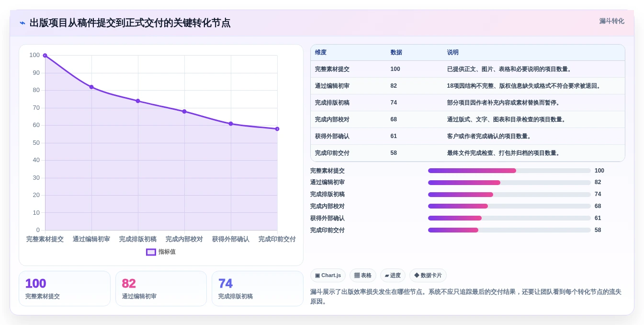
Task: Click the 进度 tag chip
Action: coord(393,276)
